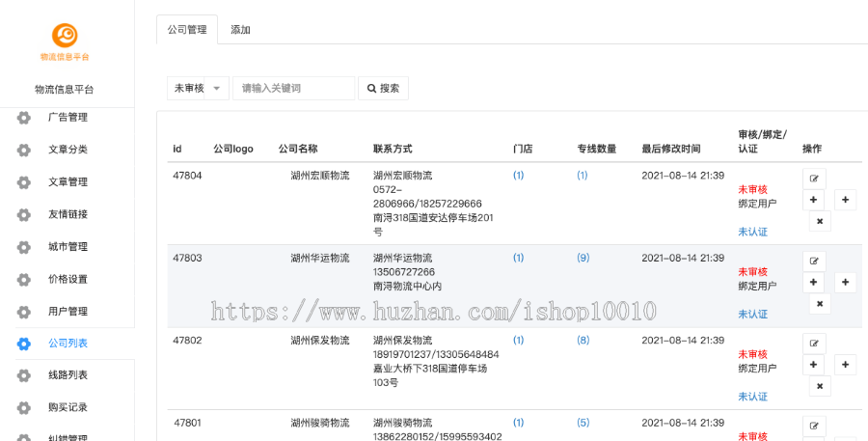Screen dimensions: 868x441
Task: Click the plus icon under edit for row 47804
Action: 813,200
